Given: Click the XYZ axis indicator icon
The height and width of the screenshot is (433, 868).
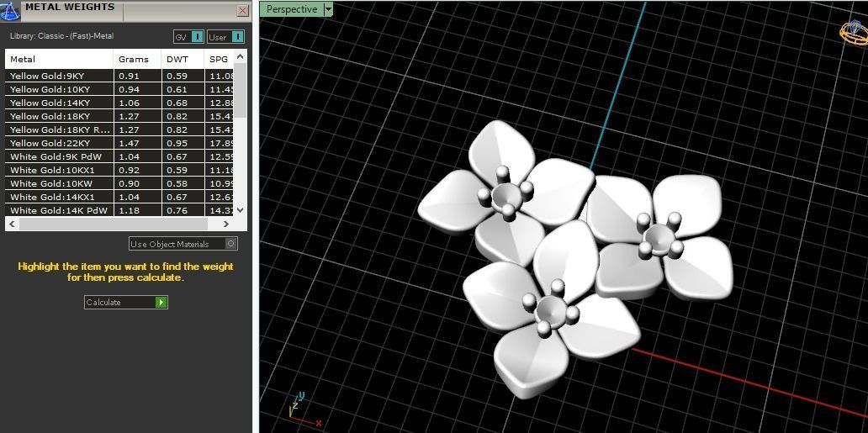Looking at the screenshot, I should click(304, 408).
